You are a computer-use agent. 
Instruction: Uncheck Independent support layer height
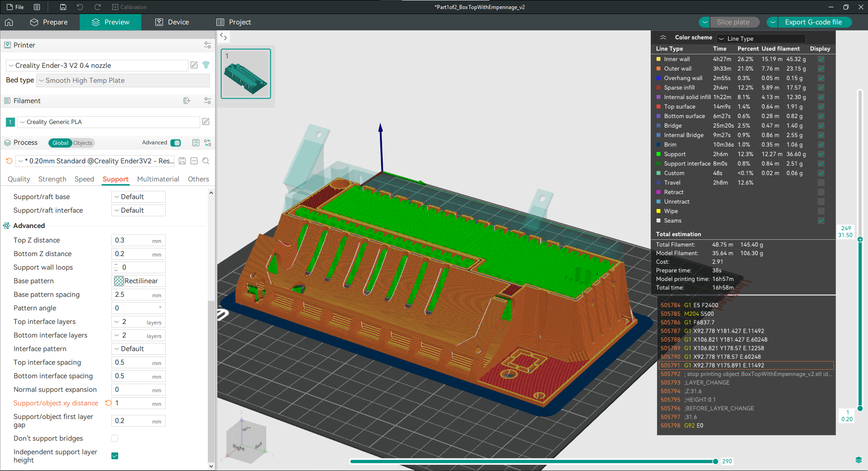(115, 456)
